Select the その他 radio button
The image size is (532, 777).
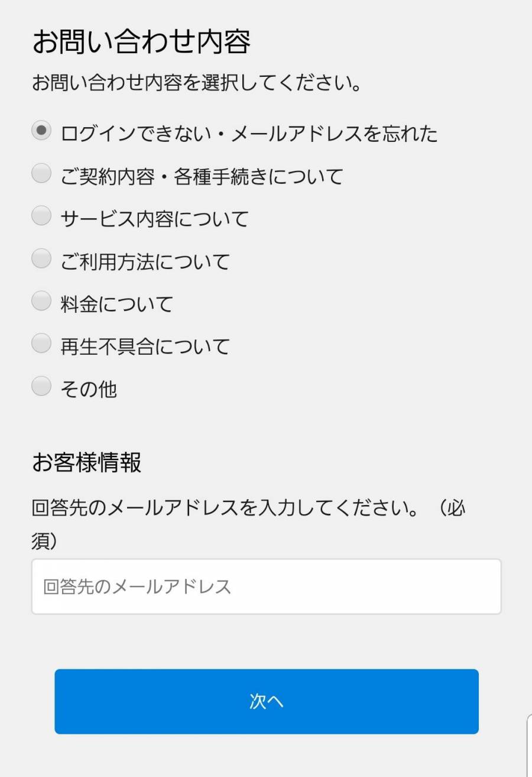click(x=41, y=386)
